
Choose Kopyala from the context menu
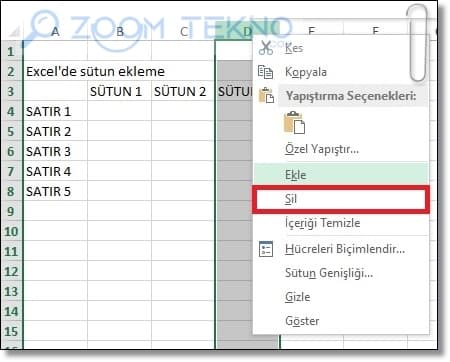[341, 72]
